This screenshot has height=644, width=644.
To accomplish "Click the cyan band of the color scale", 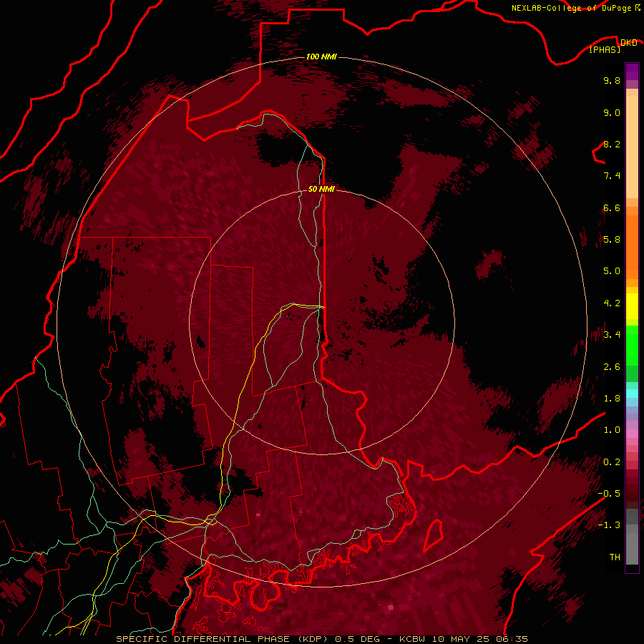I will pyautogui.click(x=632, y=393).
